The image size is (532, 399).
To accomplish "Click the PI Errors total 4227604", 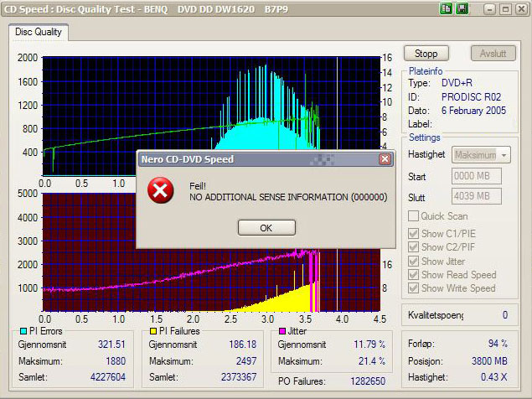I will (108, 377).
